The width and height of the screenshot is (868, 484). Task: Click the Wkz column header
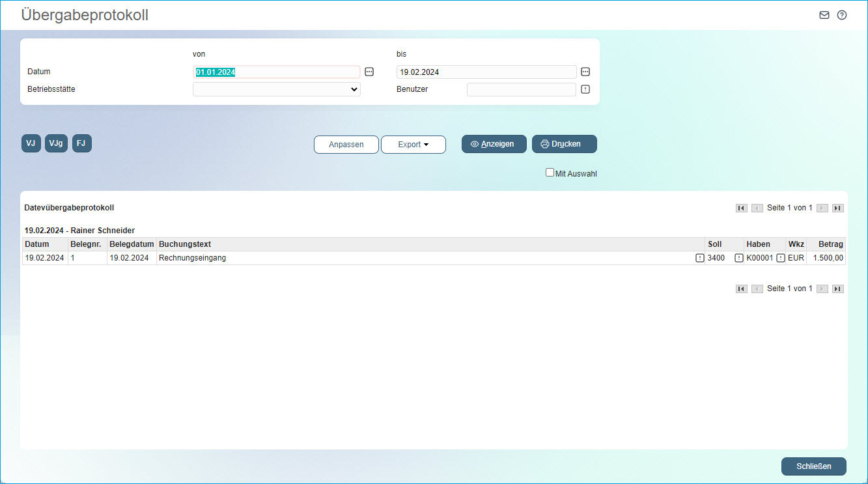point(796,244)
